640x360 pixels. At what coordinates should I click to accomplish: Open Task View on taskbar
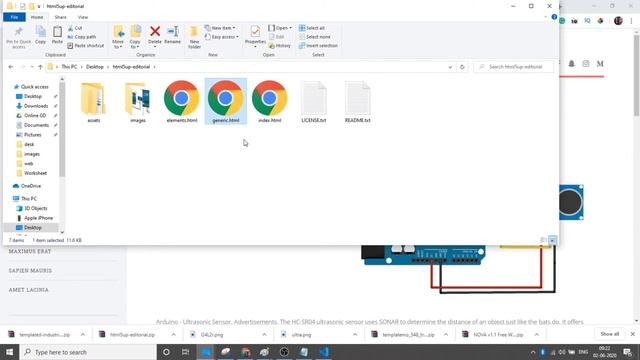185,352
